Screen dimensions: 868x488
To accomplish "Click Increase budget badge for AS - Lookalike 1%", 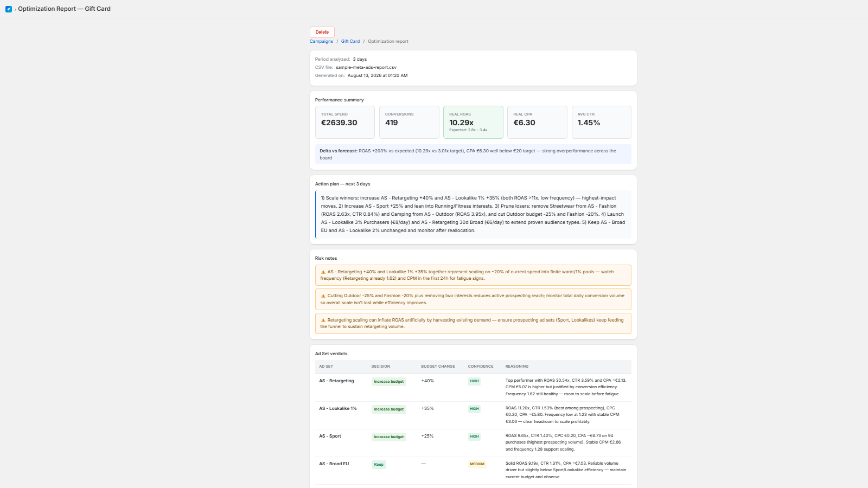I will pos(389,409).
